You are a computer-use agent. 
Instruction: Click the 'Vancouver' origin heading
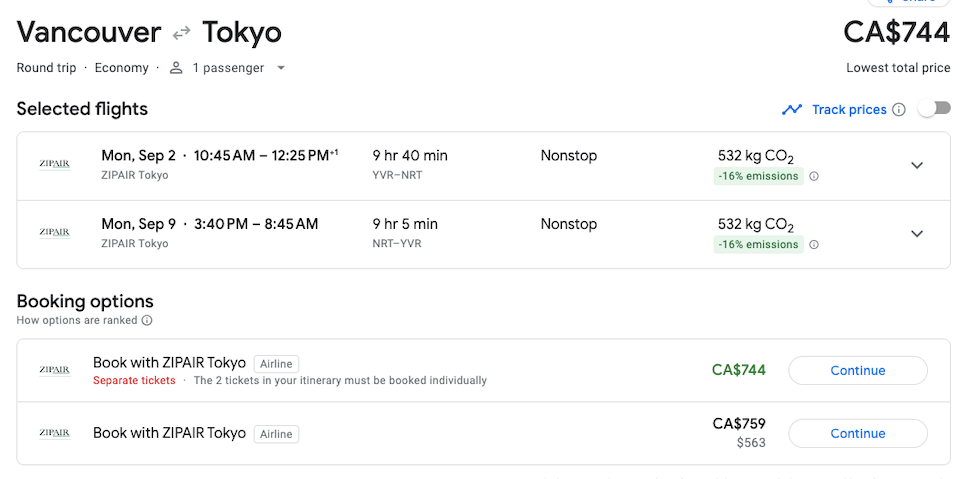click(x=89, y=32)
